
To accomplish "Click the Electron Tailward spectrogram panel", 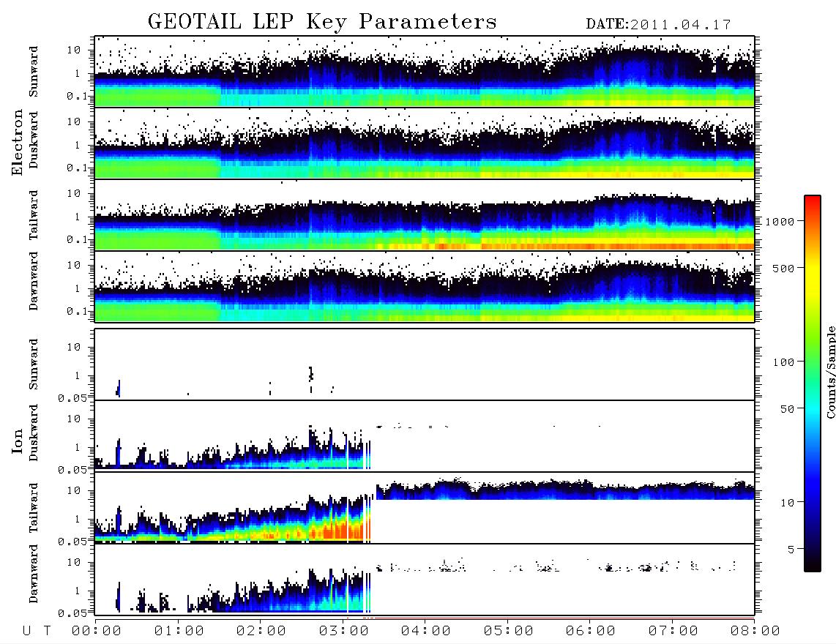I will pyautogui.click(x=425, y=215).
